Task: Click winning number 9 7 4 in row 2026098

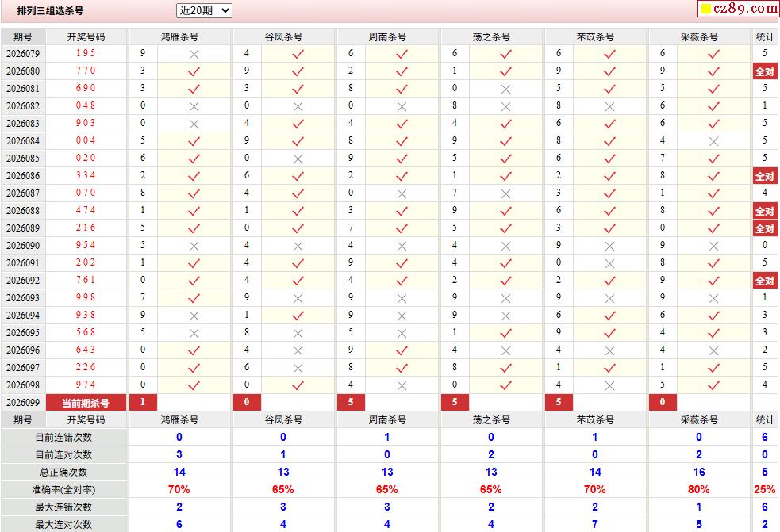Action: coord(86,385)
